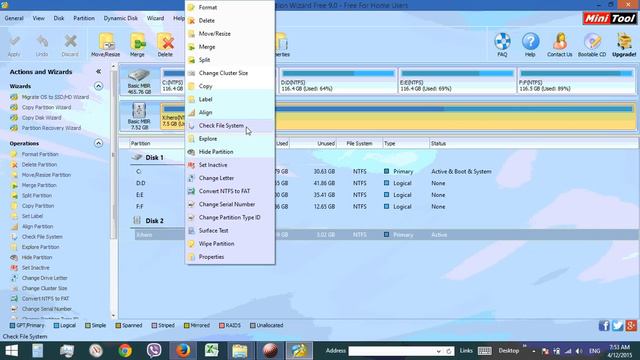
Task: Click the Windows Start button
Action: (11, 351)
